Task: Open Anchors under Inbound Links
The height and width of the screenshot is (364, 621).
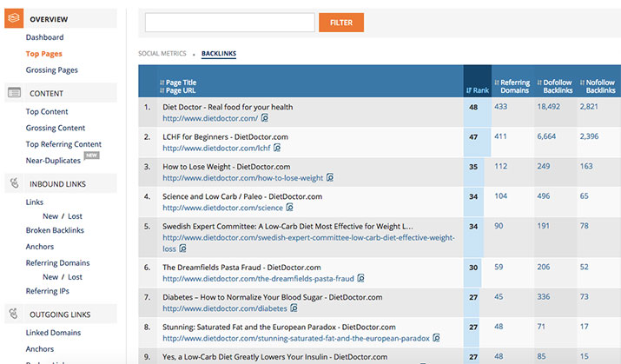Action: 40,247
